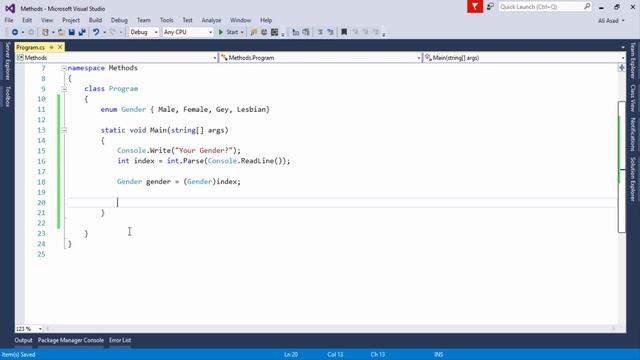Click the Save All toolbar icon
This screenshot has width=640, height=360.
pos(82,32)
